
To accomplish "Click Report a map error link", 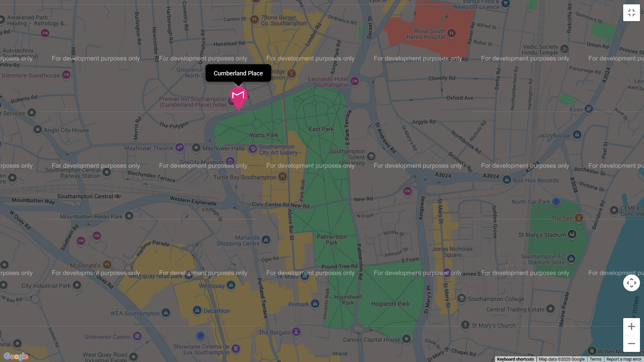I will pos(624,359).
